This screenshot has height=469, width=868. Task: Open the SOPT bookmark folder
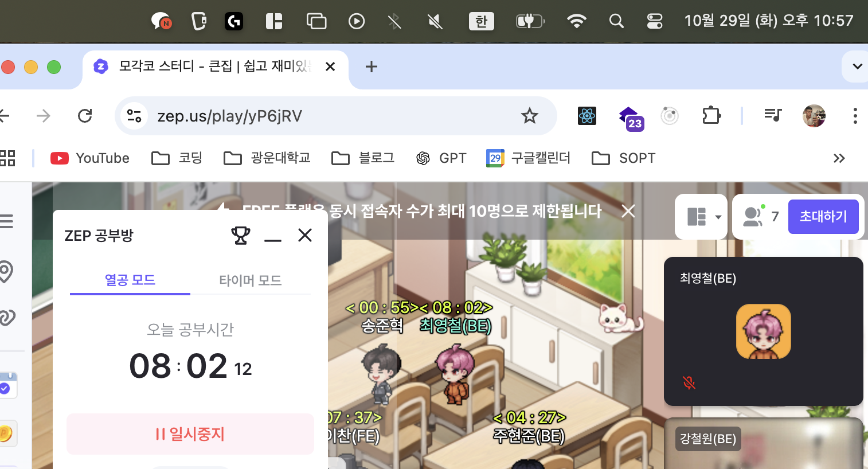click(623, 158)
